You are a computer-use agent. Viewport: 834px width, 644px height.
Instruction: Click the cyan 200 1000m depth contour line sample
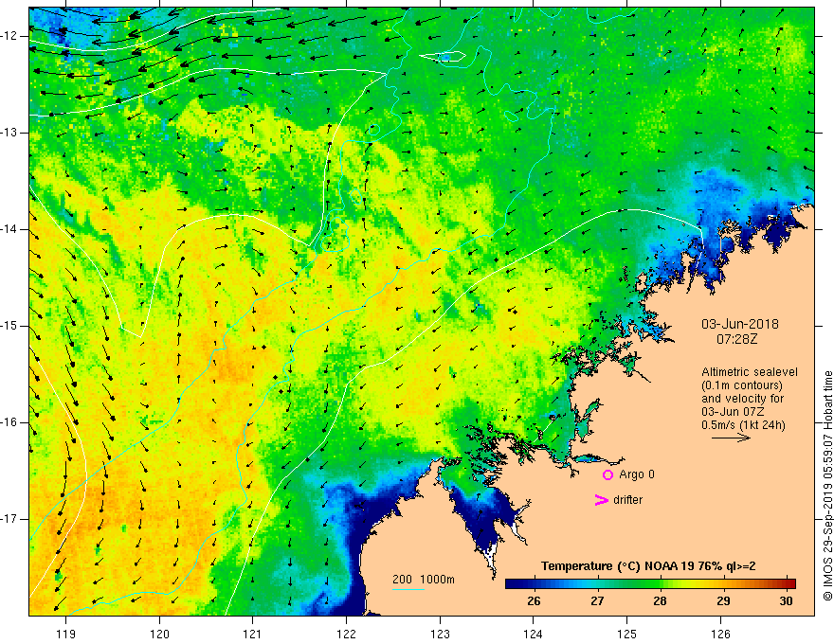tap(408, 590)
